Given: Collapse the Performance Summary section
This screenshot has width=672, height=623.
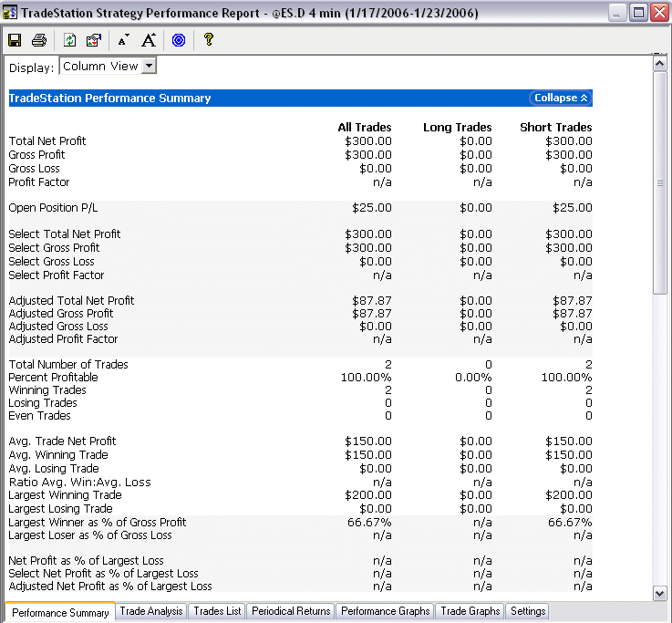Looking at the screenshot, I should click(x=561, y=98).
